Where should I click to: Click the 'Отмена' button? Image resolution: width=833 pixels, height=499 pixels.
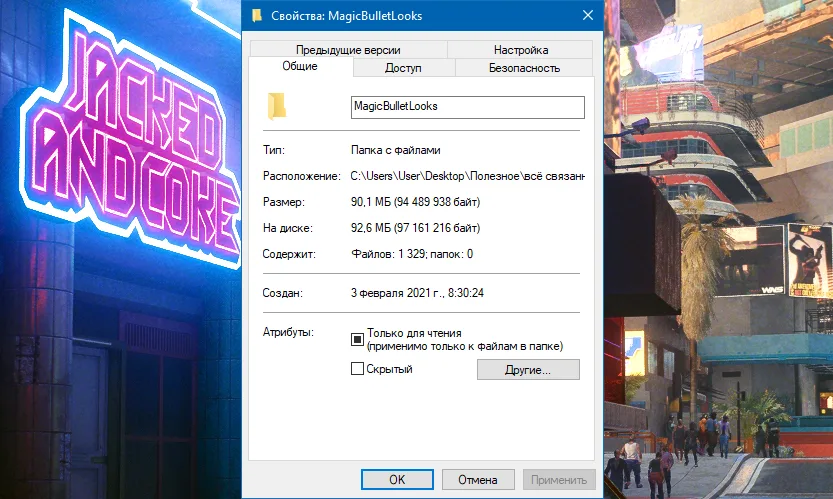[x=478, y=479]
